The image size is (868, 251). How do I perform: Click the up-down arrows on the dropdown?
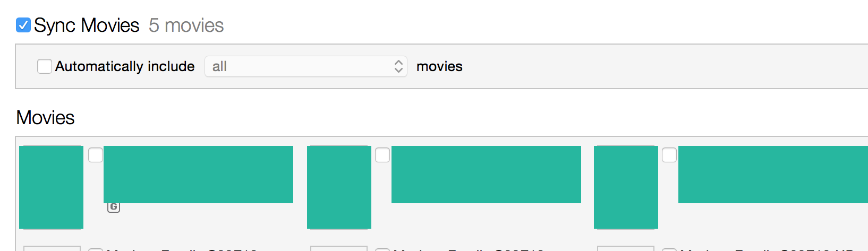tap(399, 66)
